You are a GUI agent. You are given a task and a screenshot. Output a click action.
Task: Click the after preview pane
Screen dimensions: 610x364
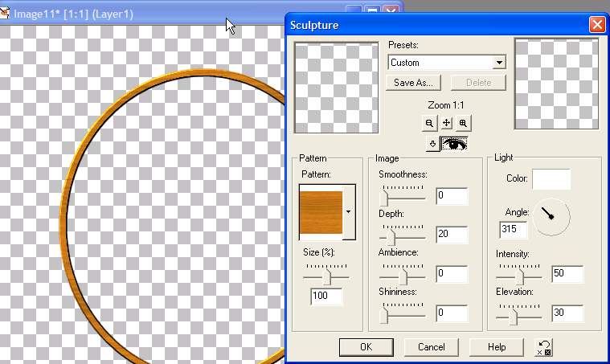click(x=557, y=84)
